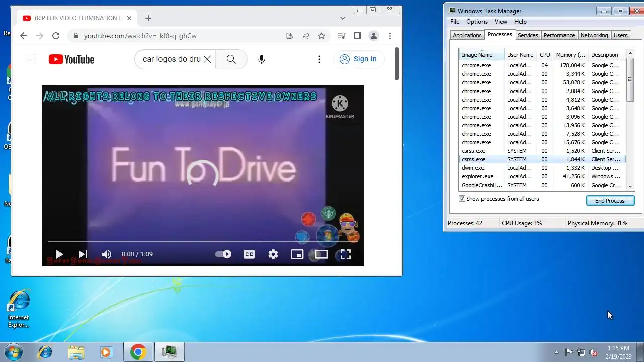The image size is (644, 362).
Task: Toggle Chrome side panel
Action: [x=358, y=36]
